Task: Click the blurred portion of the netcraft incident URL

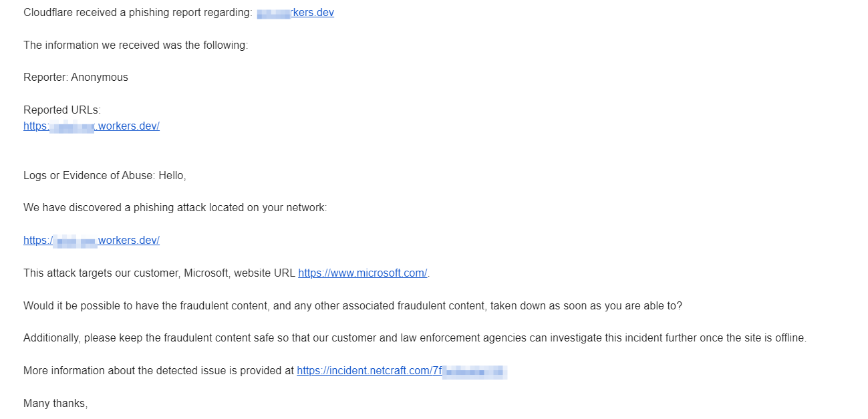Action: [474, 371]
